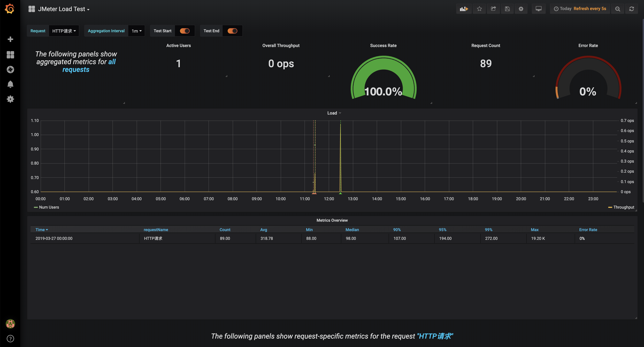This screenshot has width=644, height=347.
Task: Click the Success Rate 100.0% gauge
Action: pyautogui.click(x=383, y=78)
